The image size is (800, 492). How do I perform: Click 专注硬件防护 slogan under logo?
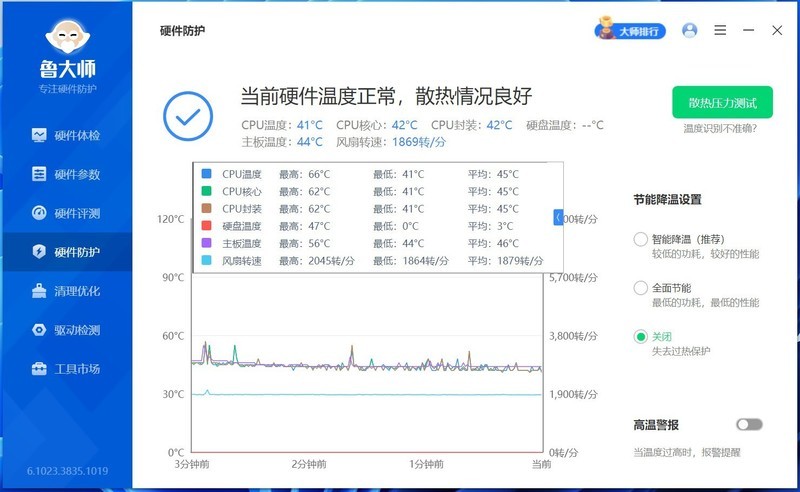pos(67,89)
